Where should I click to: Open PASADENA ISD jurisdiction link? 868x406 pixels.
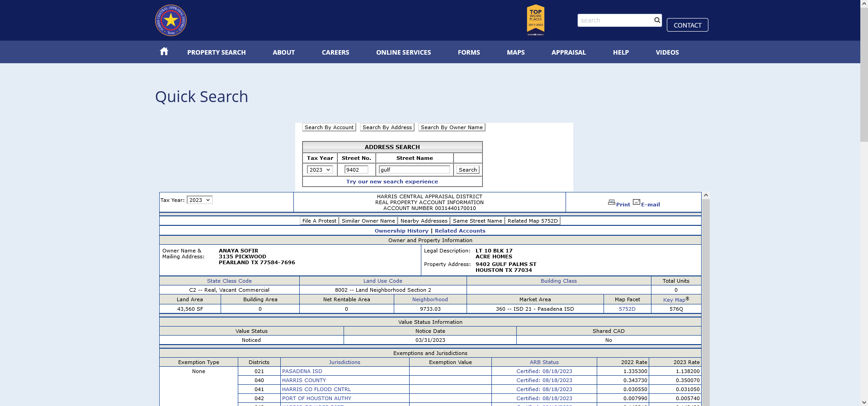coord(302,371)
